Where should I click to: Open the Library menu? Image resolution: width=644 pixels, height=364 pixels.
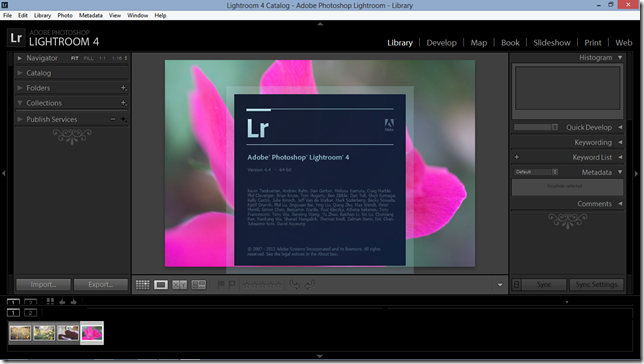point(42,15)
